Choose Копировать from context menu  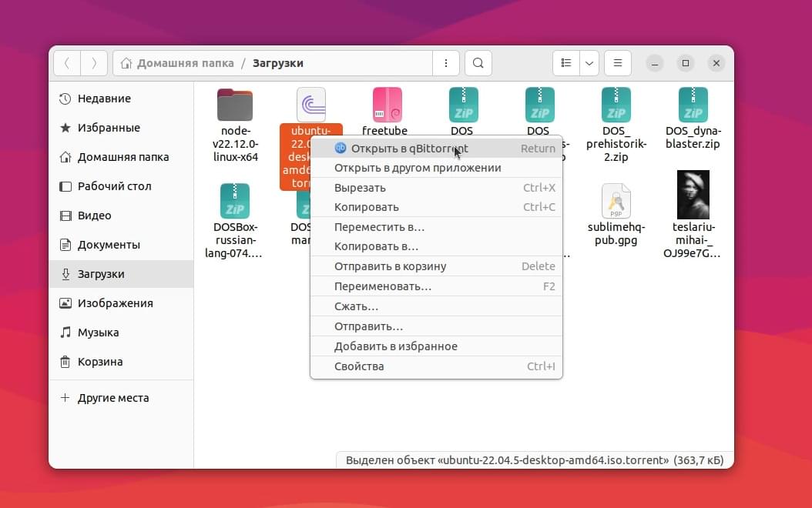436,208
